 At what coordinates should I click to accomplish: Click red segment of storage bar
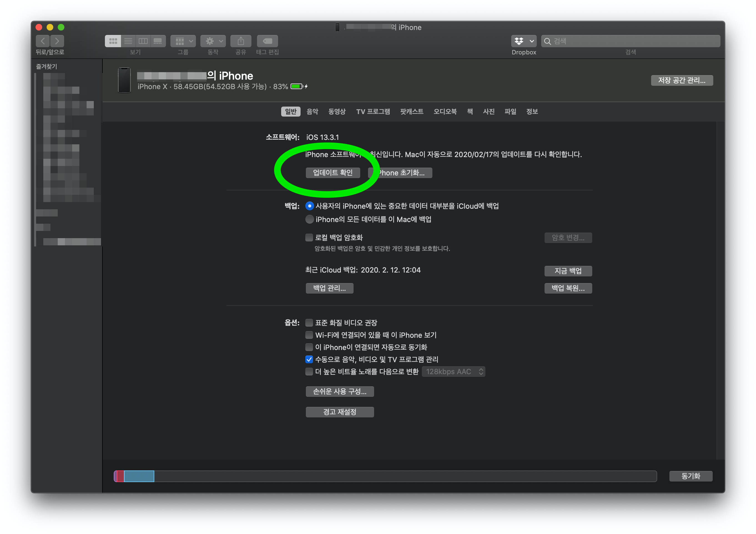point(120,476)
